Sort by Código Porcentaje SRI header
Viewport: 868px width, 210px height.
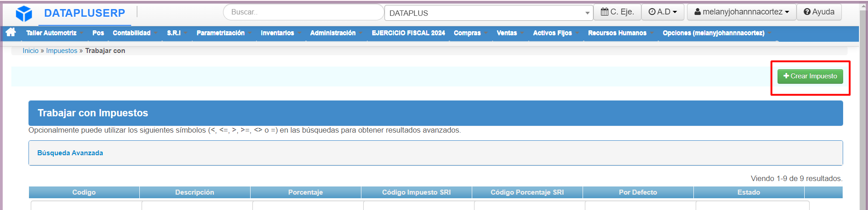click(527, 192)
